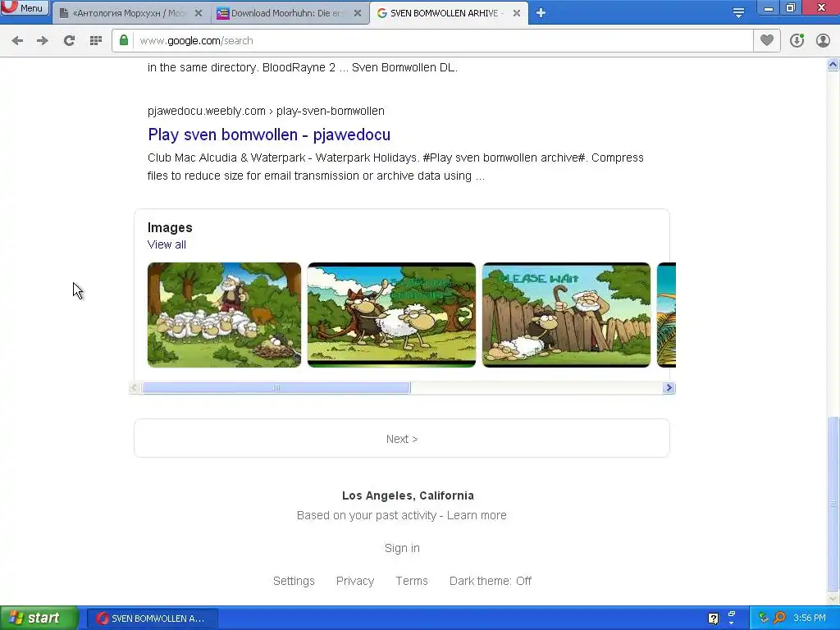The height and width of the screenshot is (630, 840).
Task: Open the user account icon
Action: tap(823, 41)
